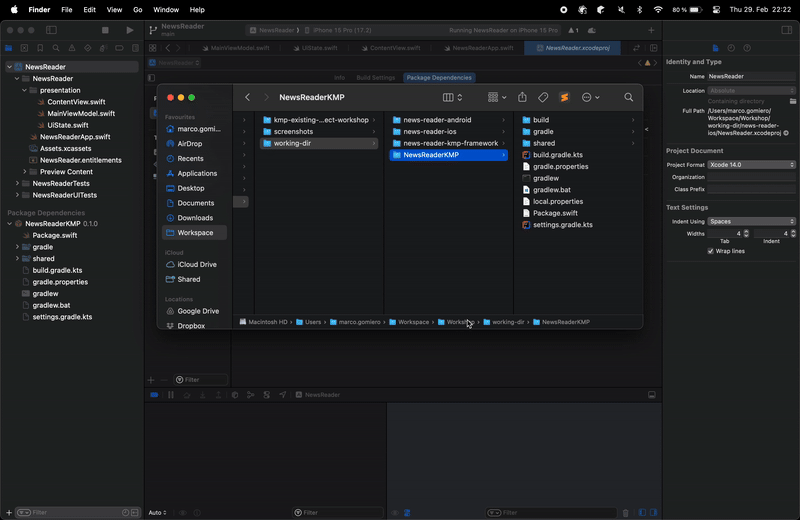Image resolution: width=800 pixels, height=520 pixels.
Task: Click trash icon to clear console
Action: [626, 513]
